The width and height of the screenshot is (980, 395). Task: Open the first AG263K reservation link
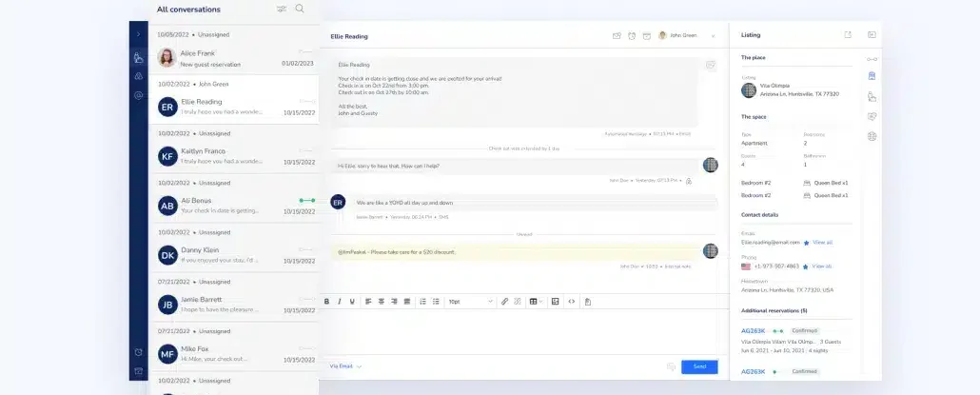[754, 330]
